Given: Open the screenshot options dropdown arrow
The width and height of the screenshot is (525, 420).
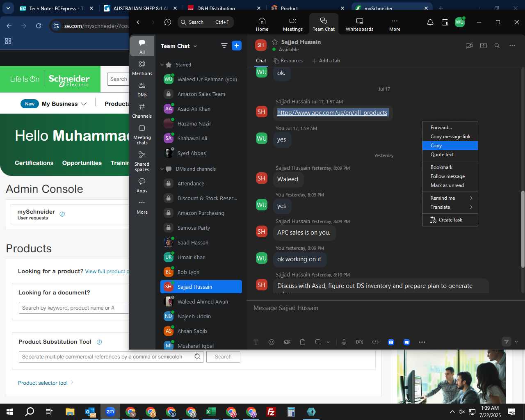Looking at the screenshot, I should tap(328, 342).
